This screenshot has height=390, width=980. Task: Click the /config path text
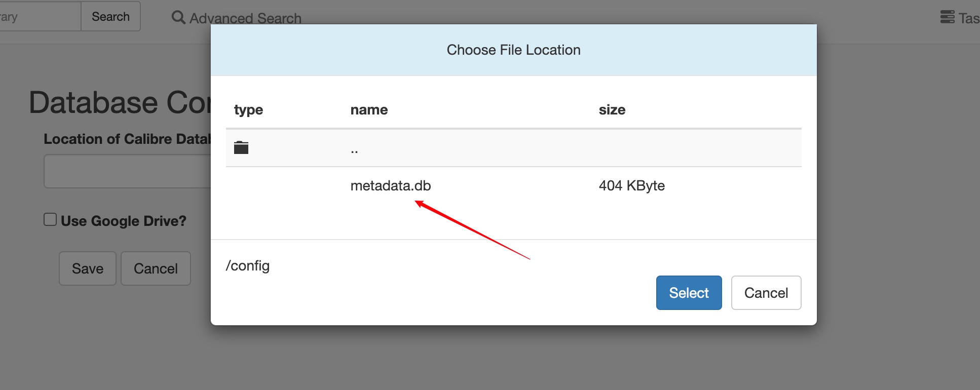pos(248,266)
